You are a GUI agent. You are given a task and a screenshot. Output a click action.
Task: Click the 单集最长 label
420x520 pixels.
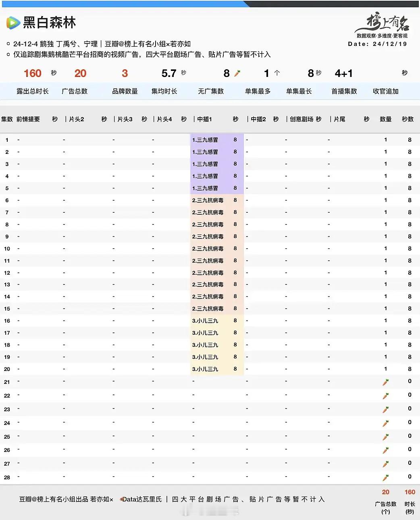coord(299,91)
